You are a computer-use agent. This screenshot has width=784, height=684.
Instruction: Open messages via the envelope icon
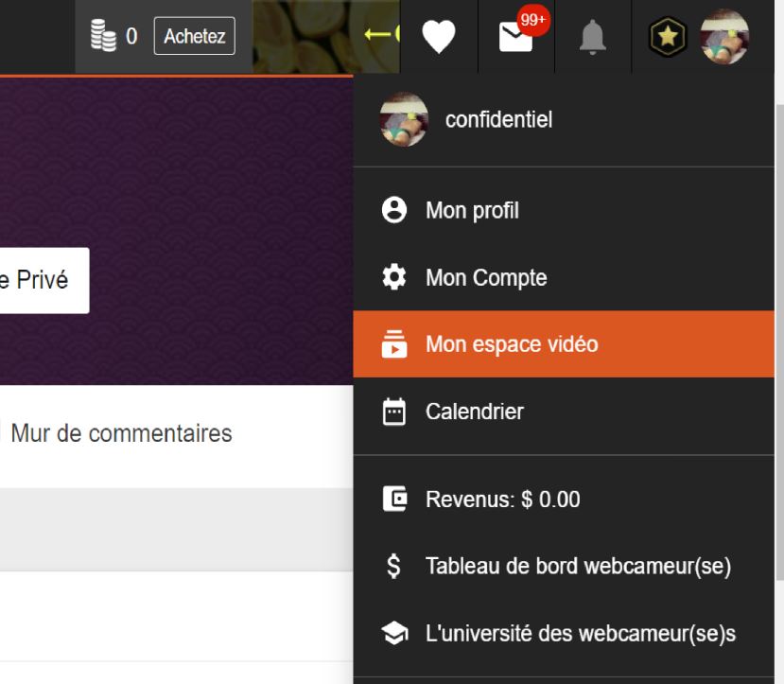click(516, 37)
